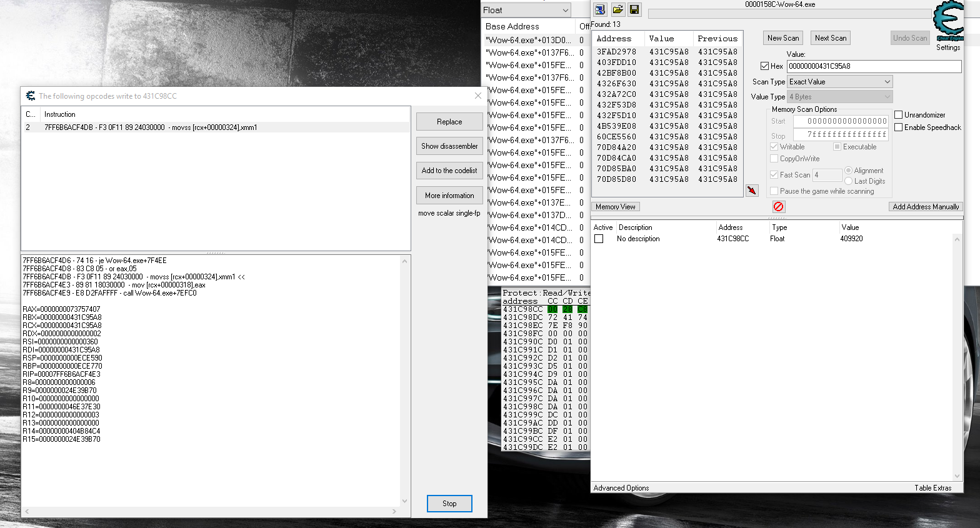Check the Active box for address 431C98CC
The image size is (980, 528).
[x=599, y=239]
